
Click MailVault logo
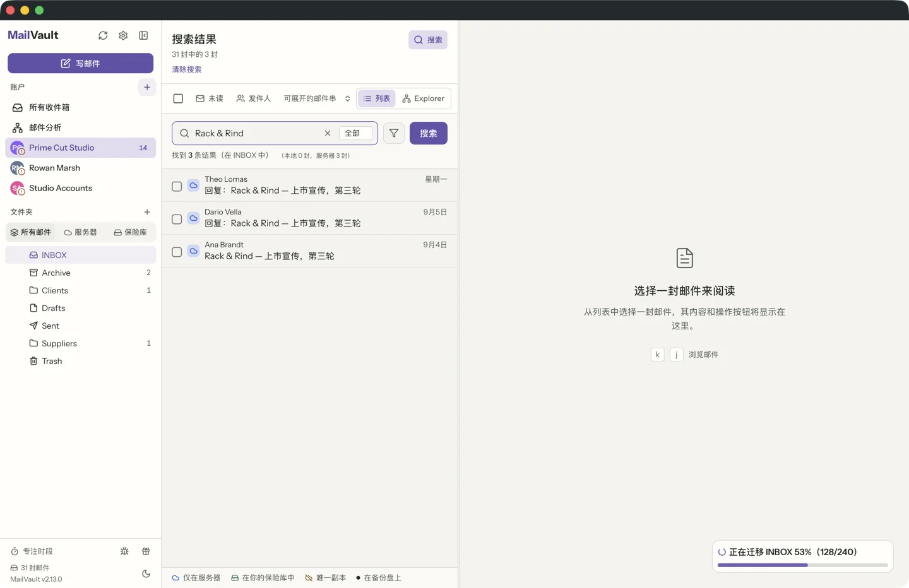[x=33, y=35]
